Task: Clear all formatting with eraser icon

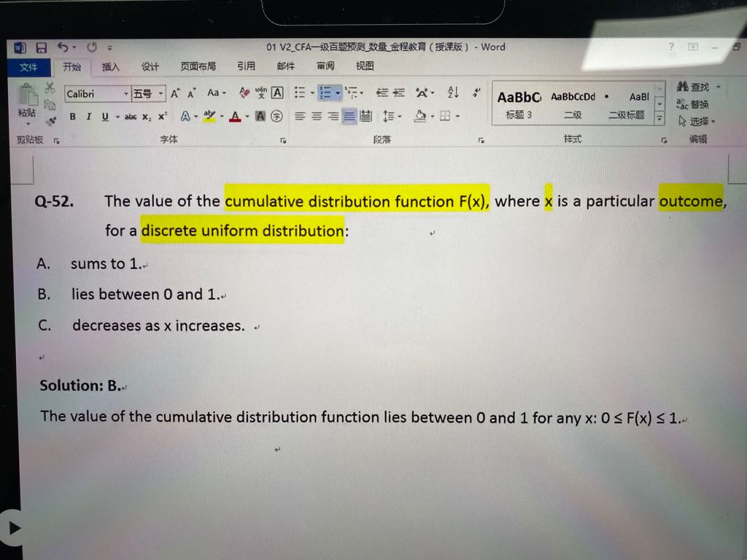Action: (244, 93)
